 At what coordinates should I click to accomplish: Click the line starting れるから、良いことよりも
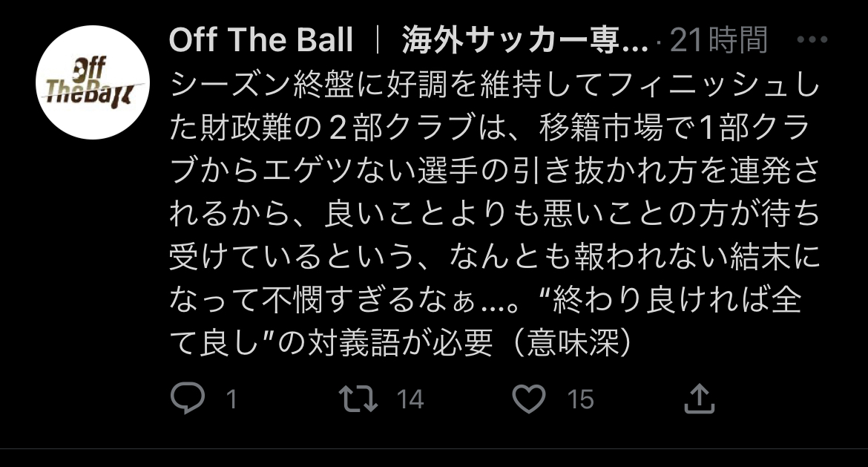coord(494,213)
